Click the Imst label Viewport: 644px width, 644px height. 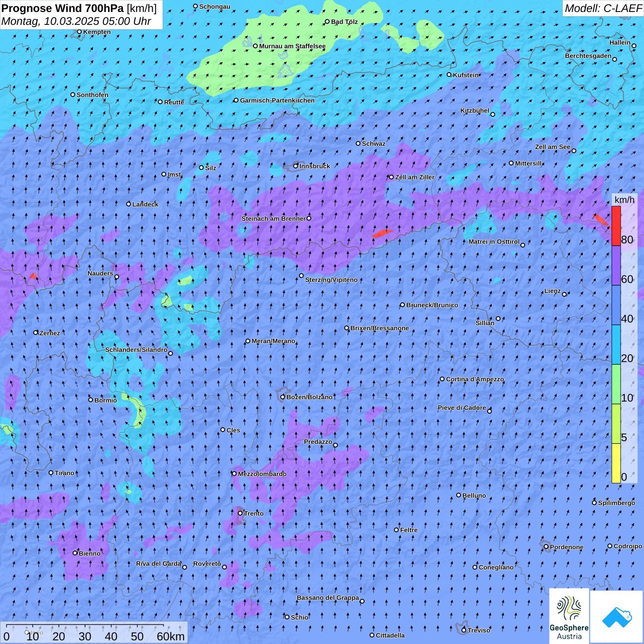[174, 174]
